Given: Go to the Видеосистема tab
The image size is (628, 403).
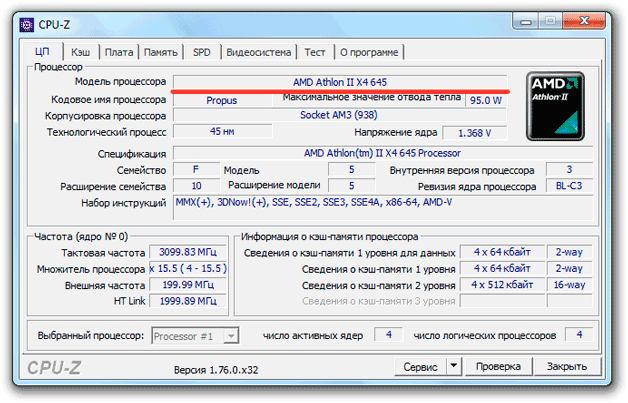Looking at the screenshot, I should (x=259, y=52).
